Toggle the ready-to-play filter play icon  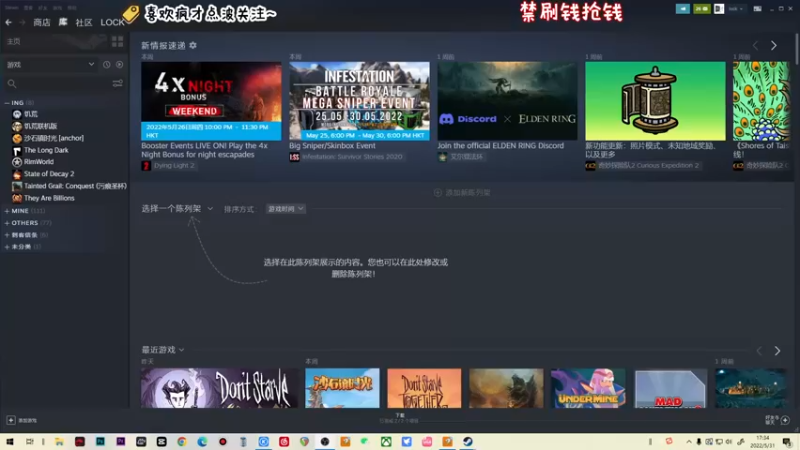tap(119, 65)
